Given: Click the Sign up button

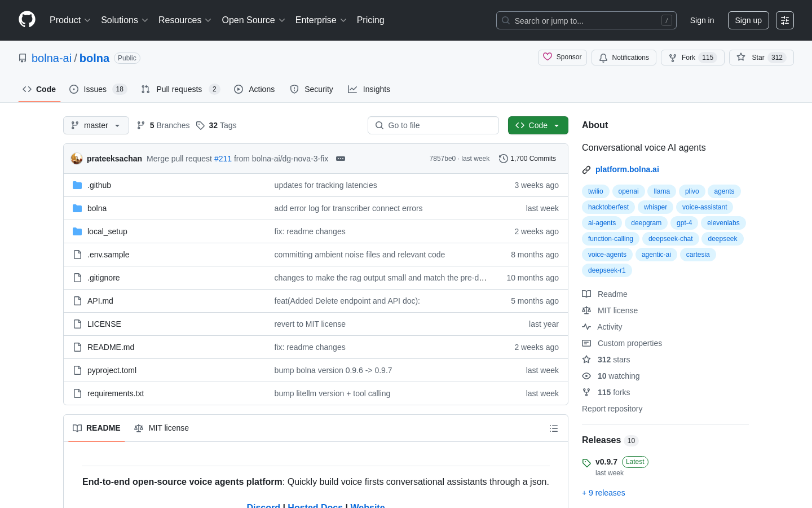Looking at the screenshot, I should tap(748, 20).
